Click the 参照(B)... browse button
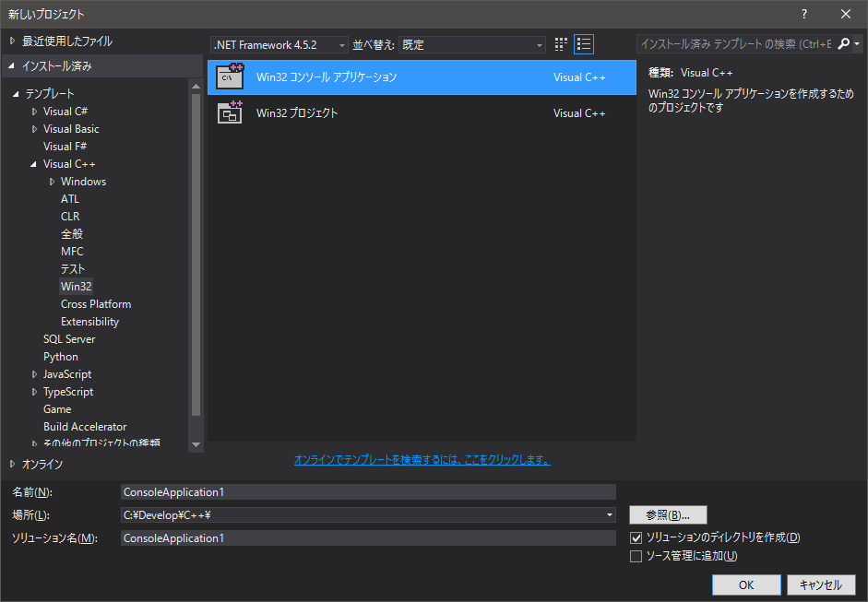868x602 pixels. [668, 515]
